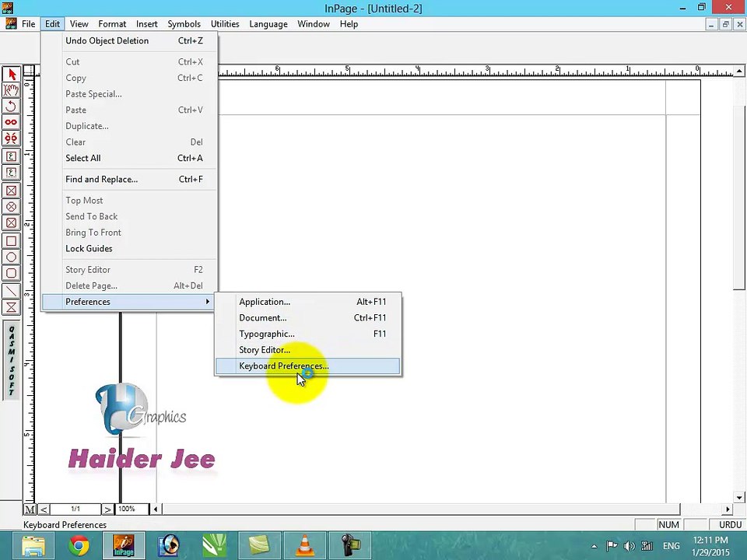Open the File menu
This screenshot has width=747, height=560.
[x=29, y=24]
